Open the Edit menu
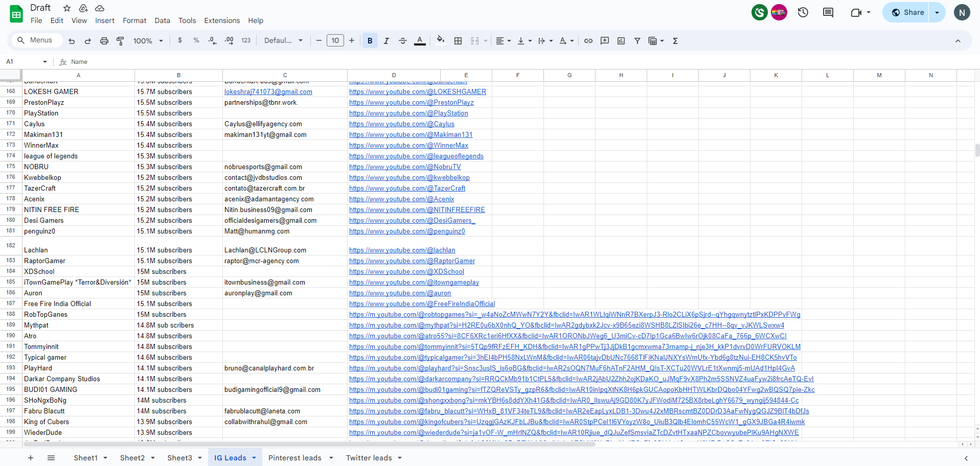Image resolution: width=980 pixels, height=466 pixels. [x=57, y=20]
